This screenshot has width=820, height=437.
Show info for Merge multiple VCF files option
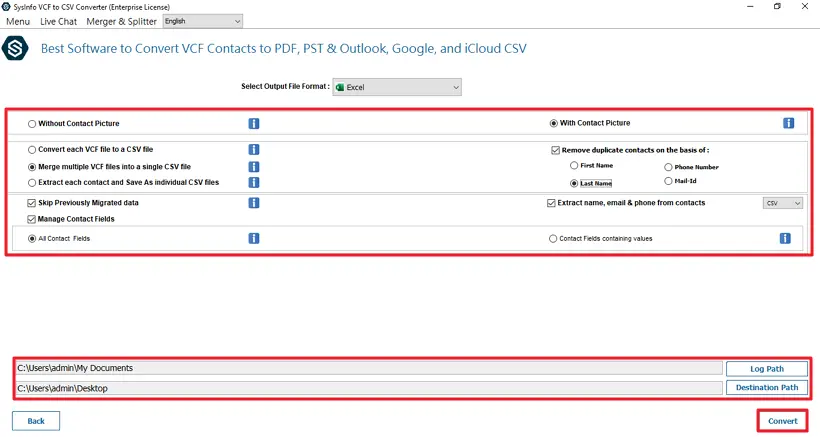click(x=254, y=167)
